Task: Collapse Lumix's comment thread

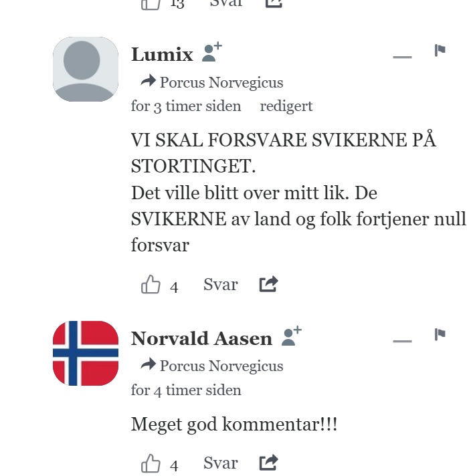Action: click(402, 57)
